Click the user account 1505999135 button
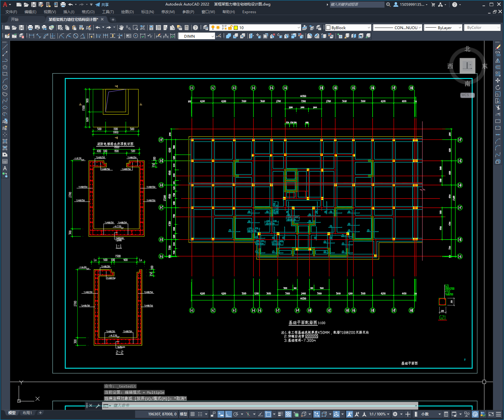504x420 pixels. coord(410,5)
